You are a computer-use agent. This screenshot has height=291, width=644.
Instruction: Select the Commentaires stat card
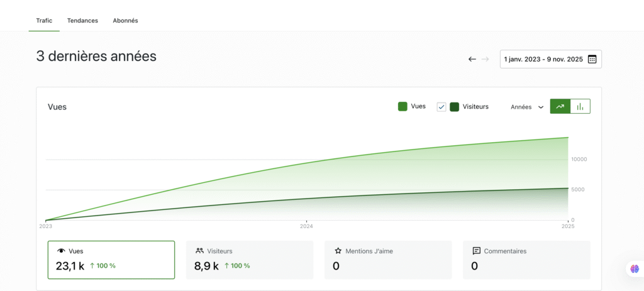coord(526,259)
